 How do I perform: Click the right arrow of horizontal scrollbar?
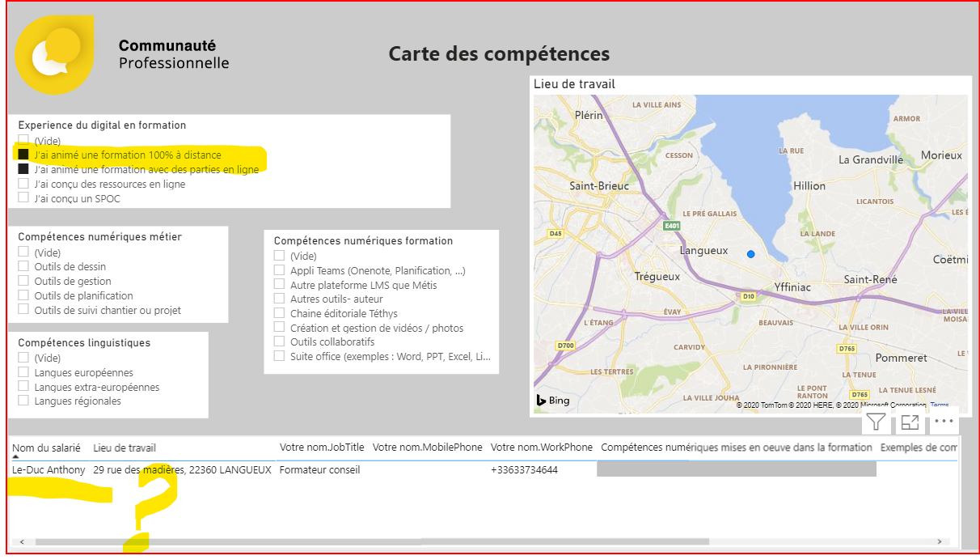[x=939, y=542]
